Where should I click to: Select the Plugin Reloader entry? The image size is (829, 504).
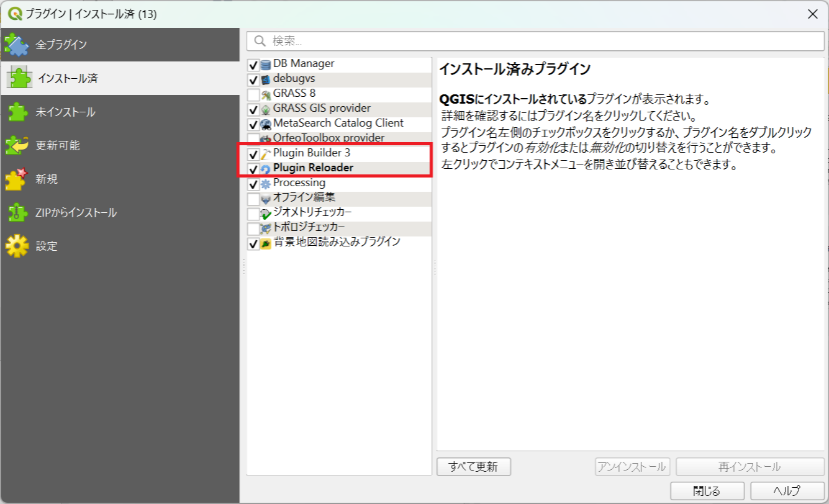coord(313,168)
